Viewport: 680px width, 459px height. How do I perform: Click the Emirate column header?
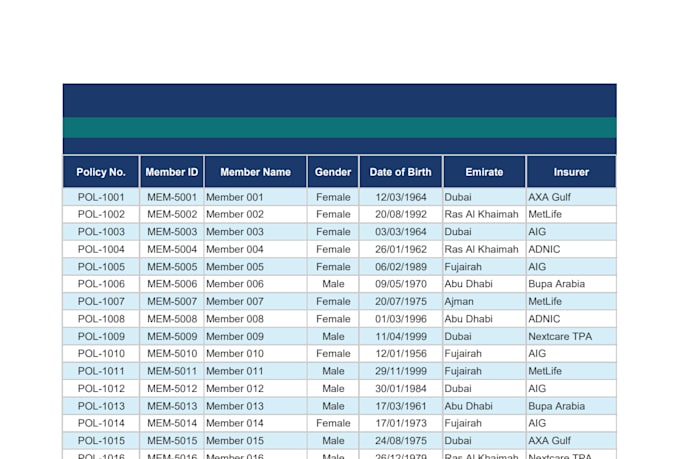coord(484,172)
